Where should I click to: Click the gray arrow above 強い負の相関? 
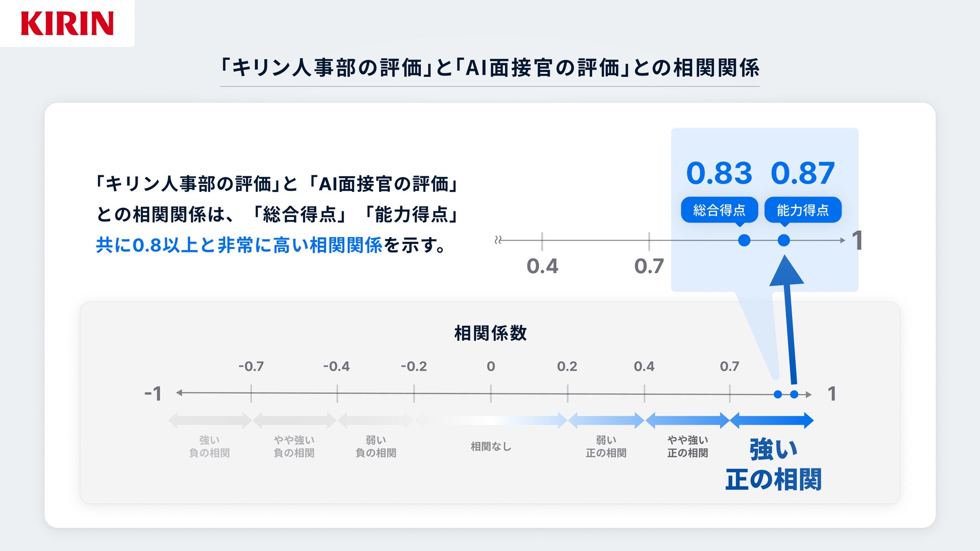[210, 420]
